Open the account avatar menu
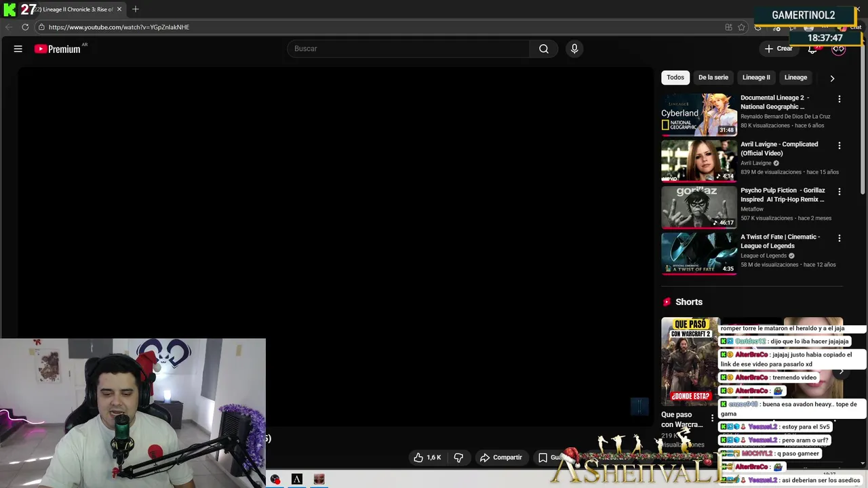The height and width of the screenshot is (488, 868). (839, 49)
